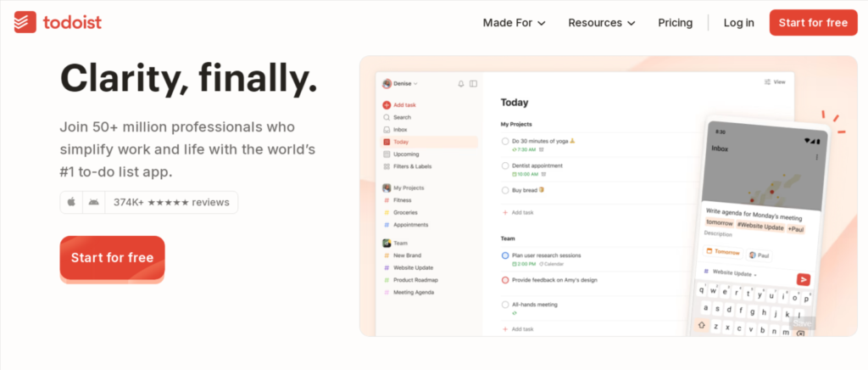Open the Made For dropdown menu
This screenshot has height=370, width=868.
[515, 23]
